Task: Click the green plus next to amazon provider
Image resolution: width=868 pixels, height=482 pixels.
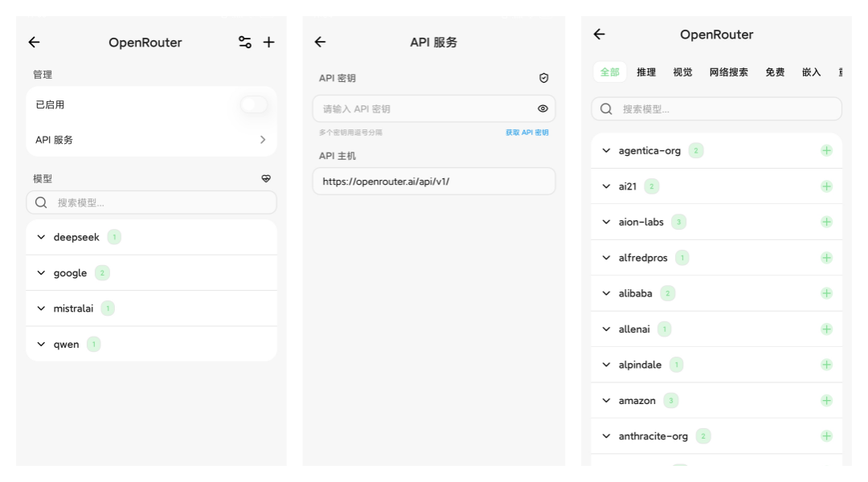Action: pyautogui.click(x=826, y=399)
